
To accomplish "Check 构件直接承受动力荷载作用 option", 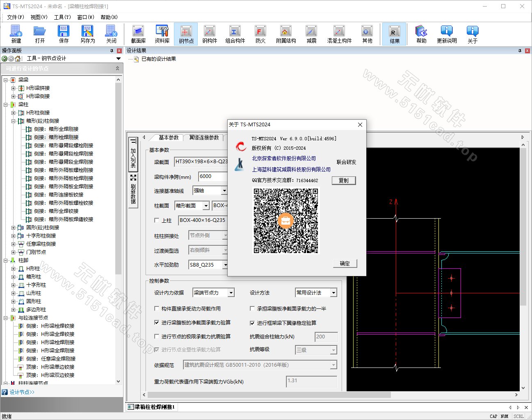I will pyautogui.click(x=157, y=308).
